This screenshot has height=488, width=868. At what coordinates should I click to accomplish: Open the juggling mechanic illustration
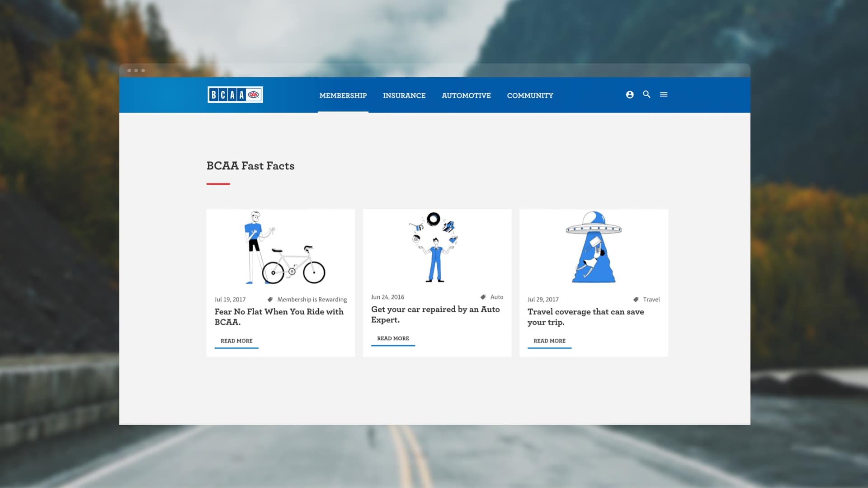(435, 247)
